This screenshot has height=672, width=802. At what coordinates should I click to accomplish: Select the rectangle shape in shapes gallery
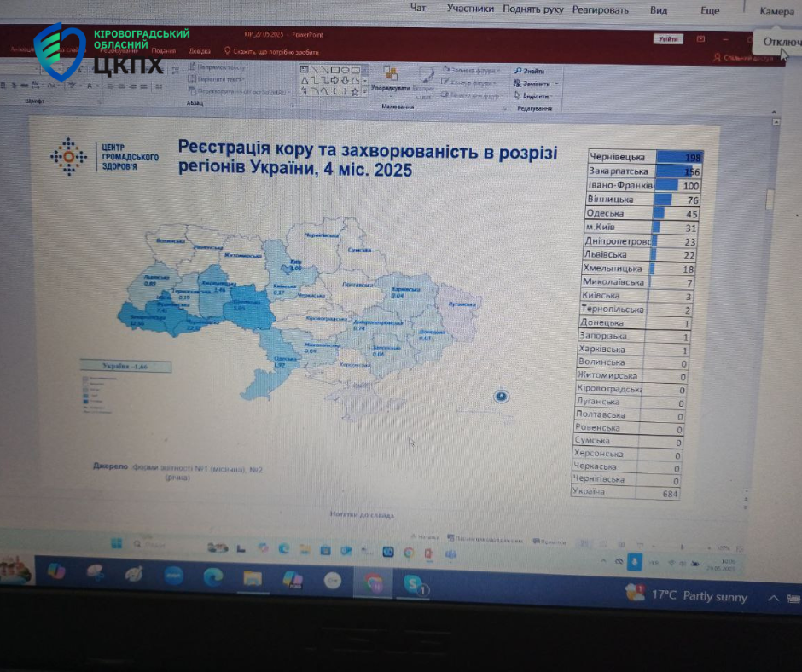[x=334, y=69]
